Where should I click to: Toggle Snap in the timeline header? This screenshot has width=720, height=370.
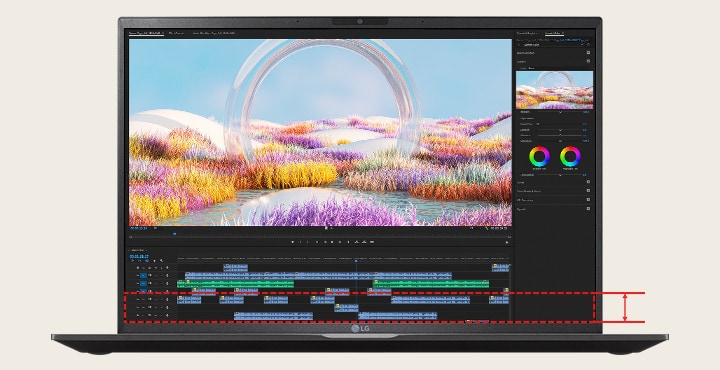(x=140, y=261)
